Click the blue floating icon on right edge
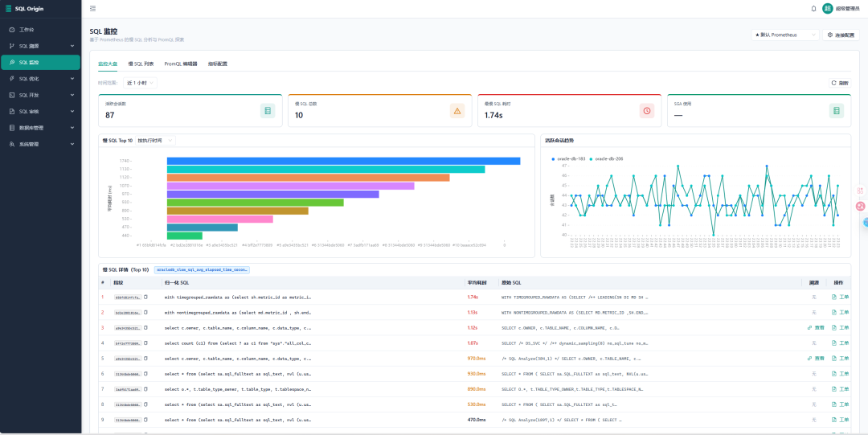 [x=864, y=222]
